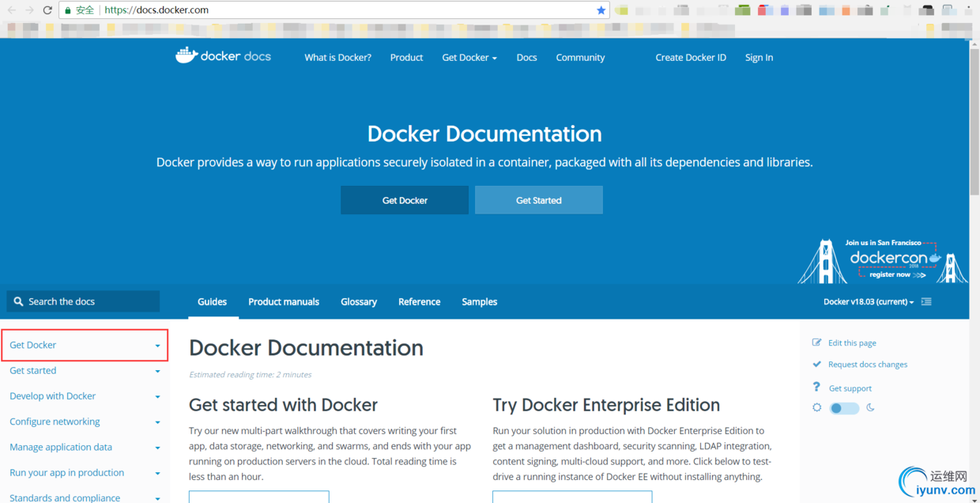The height and width of the screenshot is (503, 980).
Task: Click Sign In in the header
Action: click(759, 58)
